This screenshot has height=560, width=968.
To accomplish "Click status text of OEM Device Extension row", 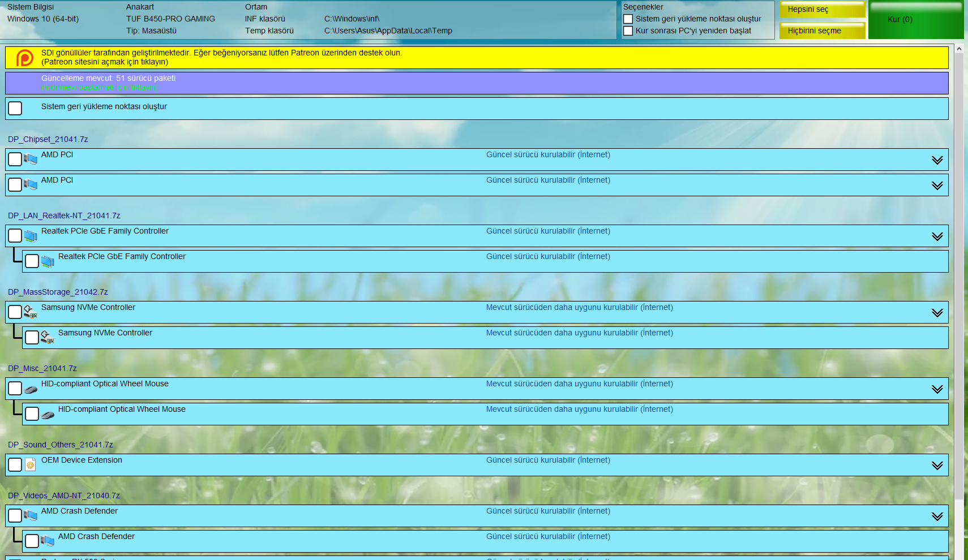I will tap(548, 460).
